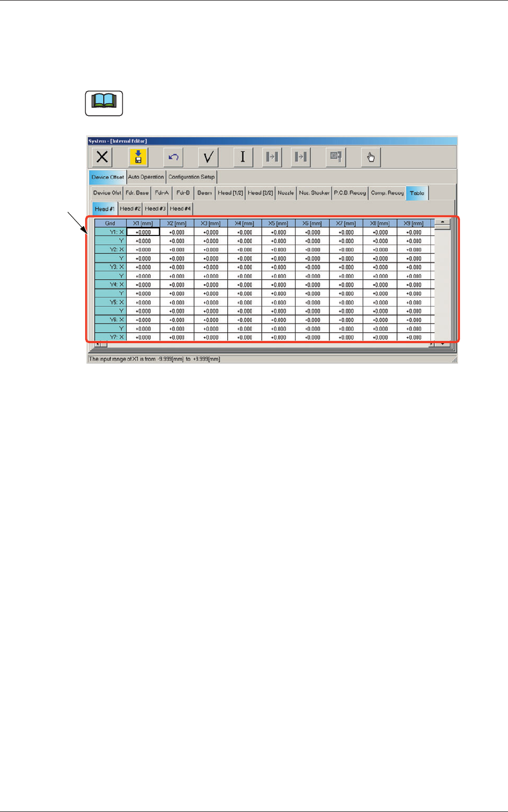This screenshot has width=508, height=812.
Task: Click the X2 [mm] column header
Action: pyautogui.click(x=177, y=223)
